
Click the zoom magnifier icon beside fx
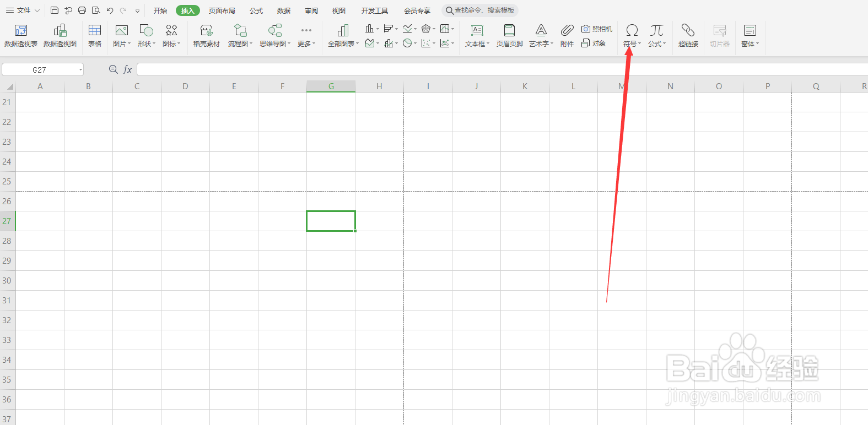(x=113, y=69)
